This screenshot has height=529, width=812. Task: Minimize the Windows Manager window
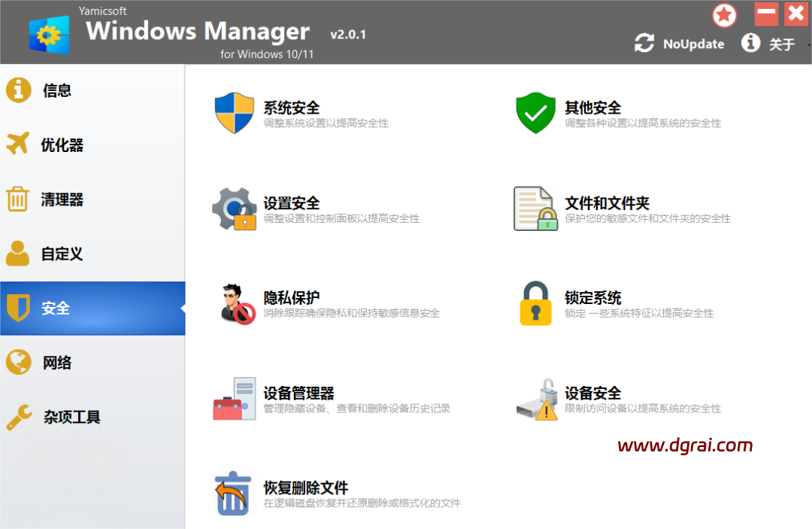click(x=766, y=14)
